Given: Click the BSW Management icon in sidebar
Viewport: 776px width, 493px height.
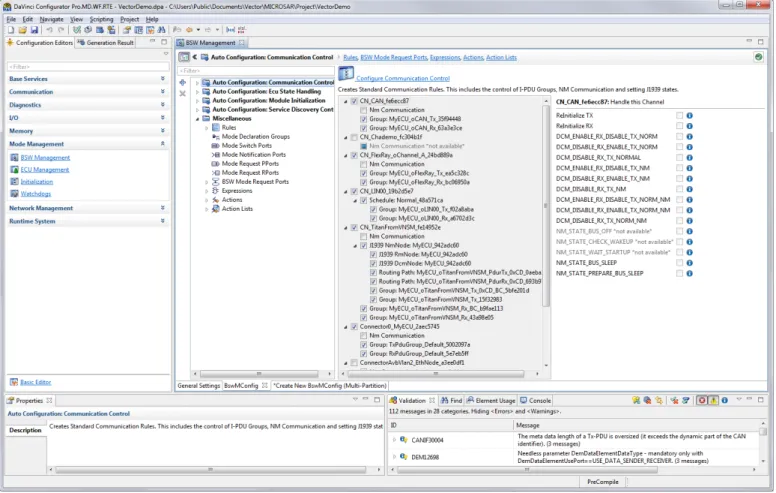Looking at the screenshot, I should tap(14, 157).
